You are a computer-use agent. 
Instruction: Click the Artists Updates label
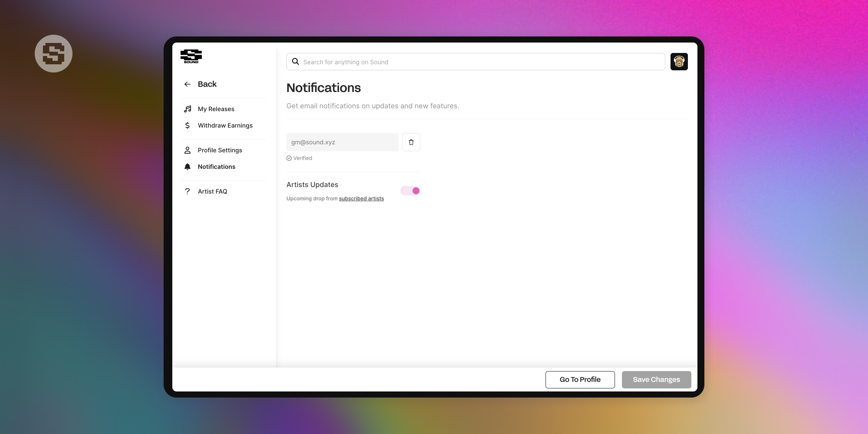(312, 185)
